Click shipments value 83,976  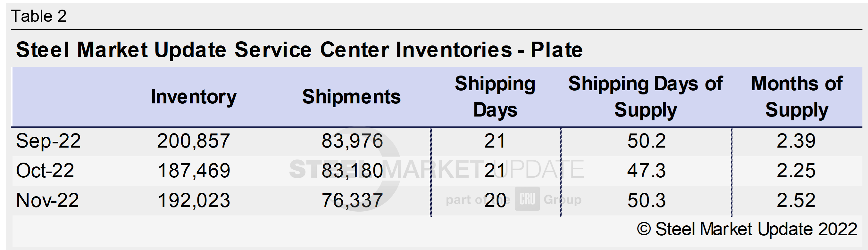(x=352, y=141)
